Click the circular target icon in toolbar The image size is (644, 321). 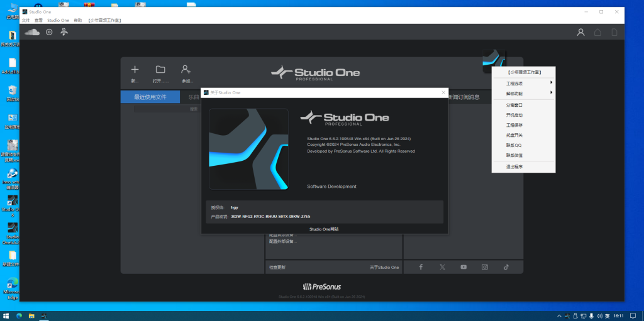click(x=49, y=32)
